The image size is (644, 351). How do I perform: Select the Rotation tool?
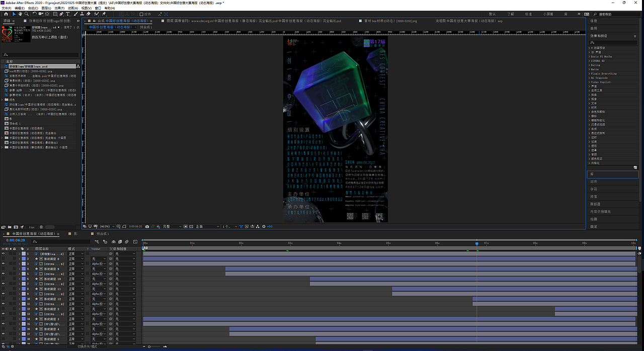pos(34,14)
